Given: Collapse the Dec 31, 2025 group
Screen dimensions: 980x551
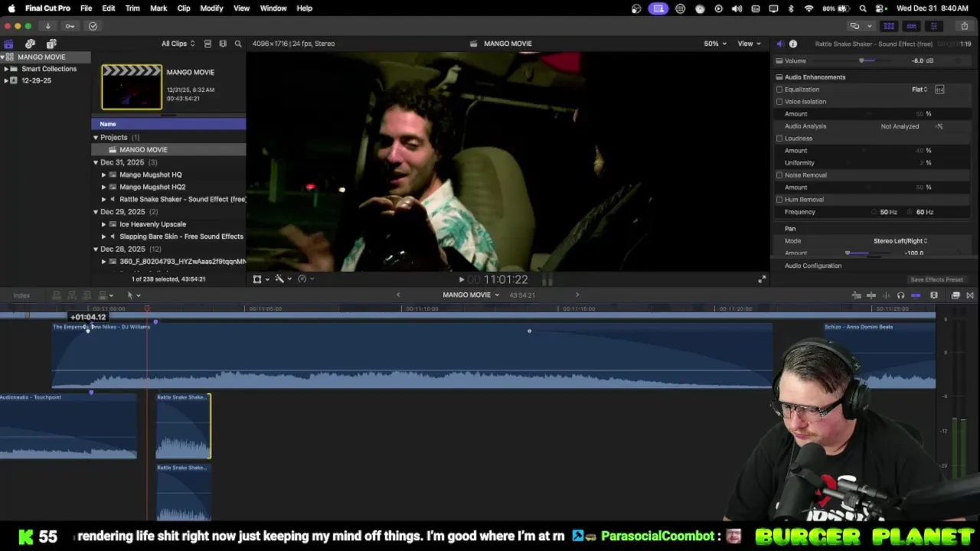Looking at the screenshot, I should point(96,162).
